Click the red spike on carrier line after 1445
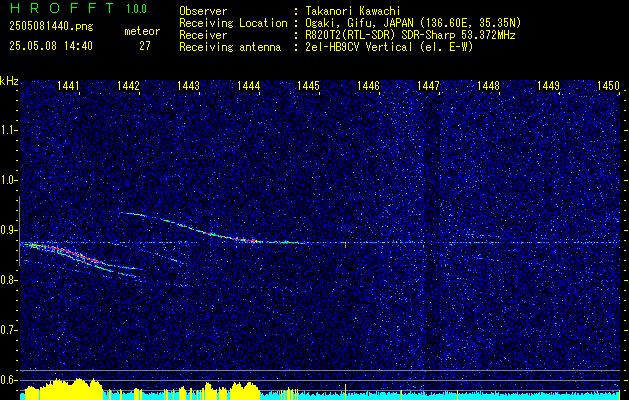The height and width of the screenshot is (400, 629). pos(345,244)
